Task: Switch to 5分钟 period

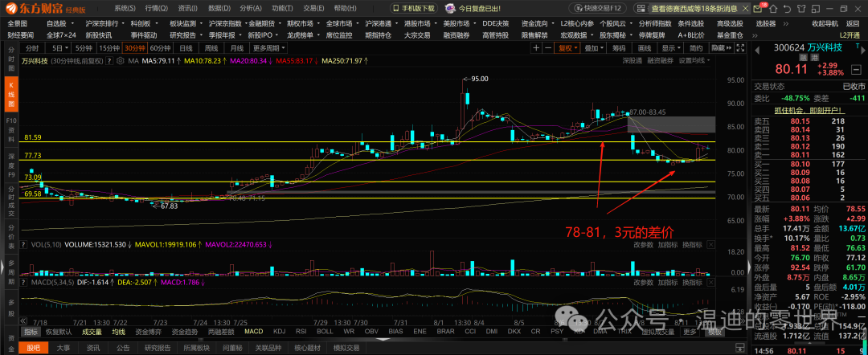Action: tap(84, 48)
